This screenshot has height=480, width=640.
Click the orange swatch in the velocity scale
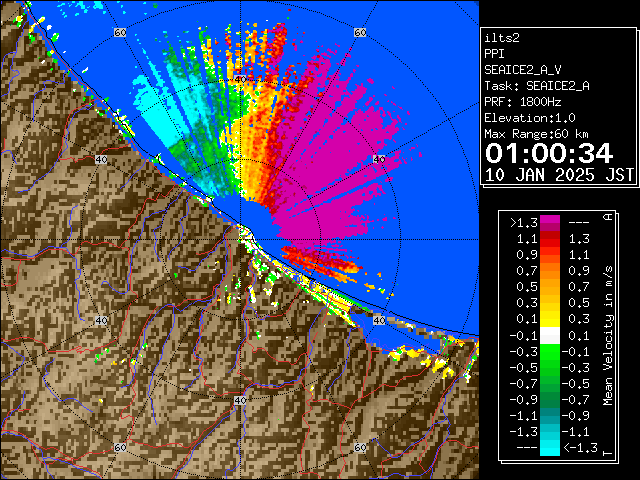(x=550, y=271)
